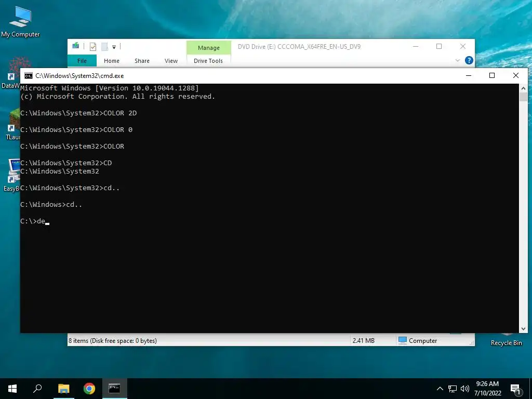The width and height of the screenshot is (532, 399).
Task: Open the Action Center notifications icon
Action: (x=515, y=389)
